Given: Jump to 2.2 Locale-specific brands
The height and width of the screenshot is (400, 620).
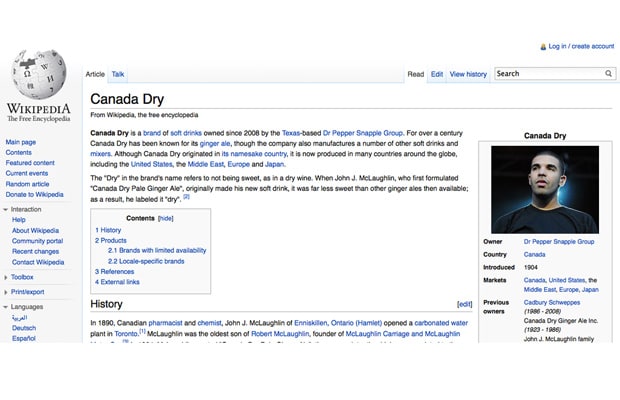Looking at the screenshot, I should [x=146, y=261].
